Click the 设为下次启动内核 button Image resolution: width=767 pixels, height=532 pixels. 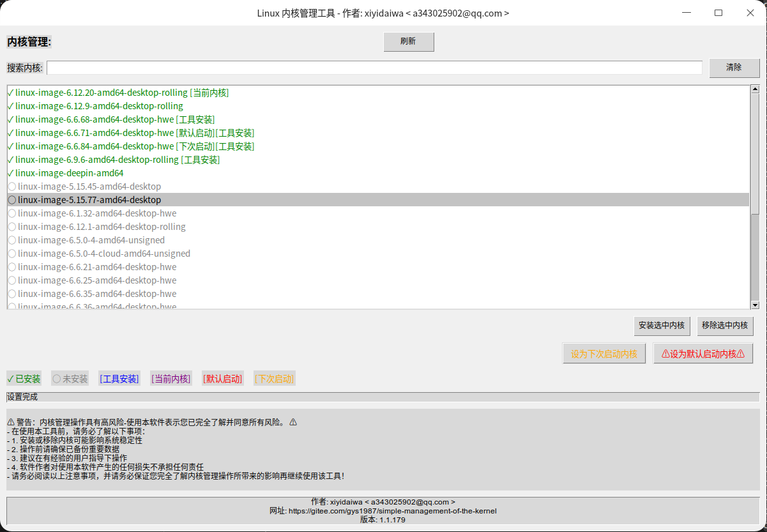604,354
